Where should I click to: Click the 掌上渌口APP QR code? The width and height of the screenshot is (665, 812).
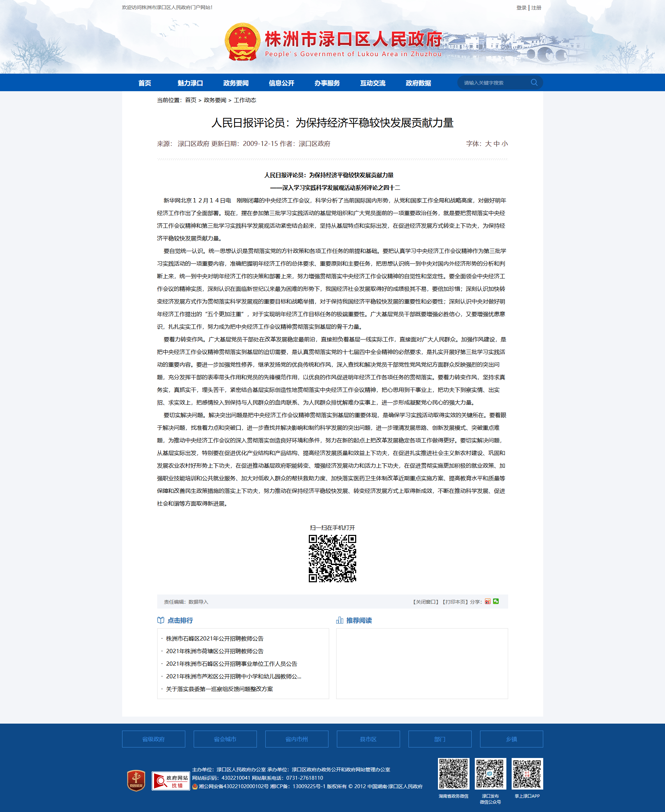tap(527, 773)
